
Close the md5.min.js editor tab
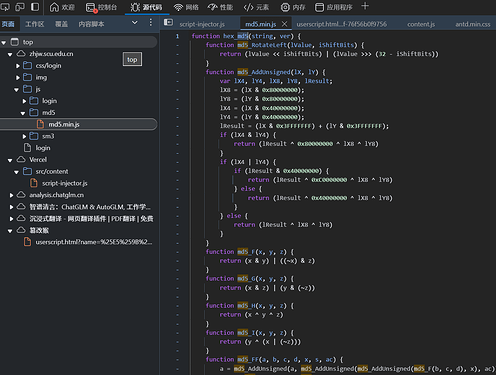coord(284,24)
